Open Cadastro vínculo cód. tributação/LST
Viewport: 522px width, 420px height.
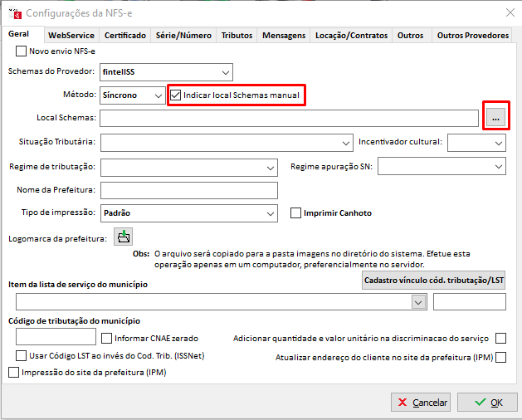tap(434, 281)
